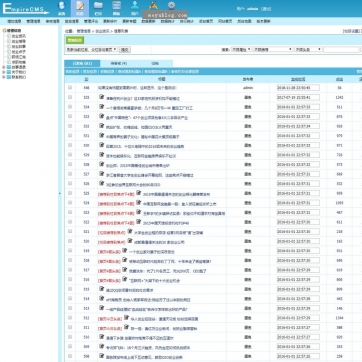The height and width of the screenshot is (362, 362).
Task: Select the root node of the sidebar tree
Action: 13,30
